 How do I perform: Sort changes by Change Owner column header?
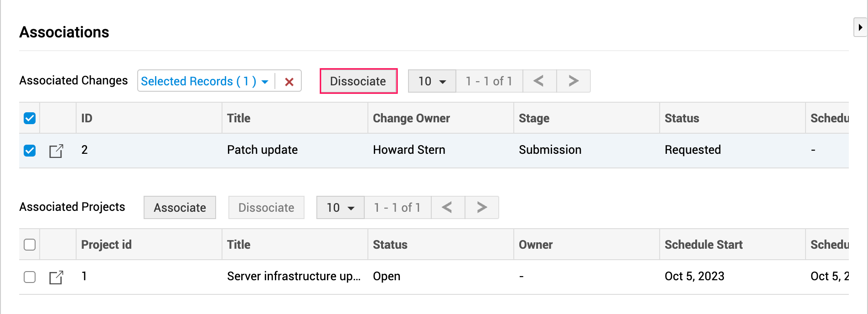point(411,118)
